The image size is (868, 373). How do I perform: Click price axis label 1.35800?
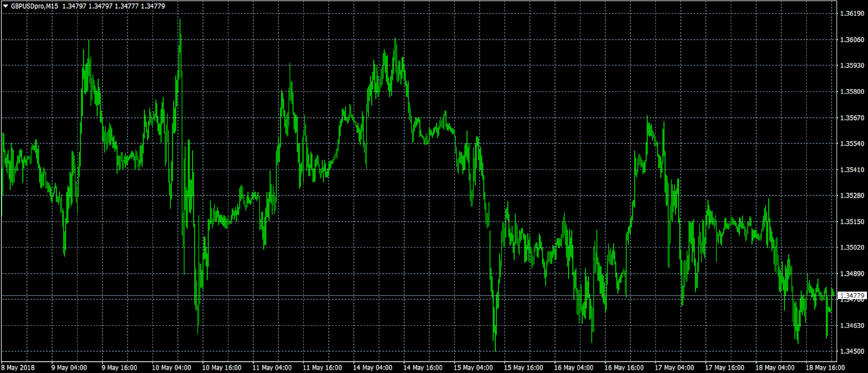(852, 92)
